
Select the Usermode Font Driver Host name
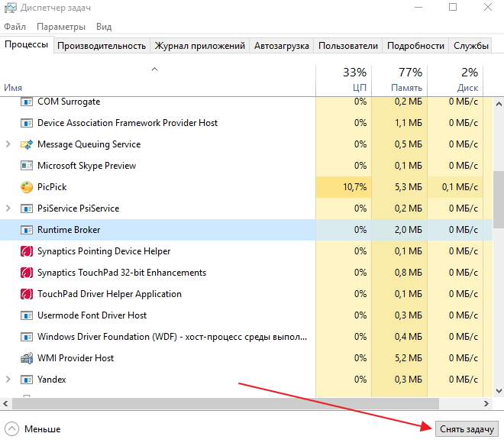click(x=92, y=315)
